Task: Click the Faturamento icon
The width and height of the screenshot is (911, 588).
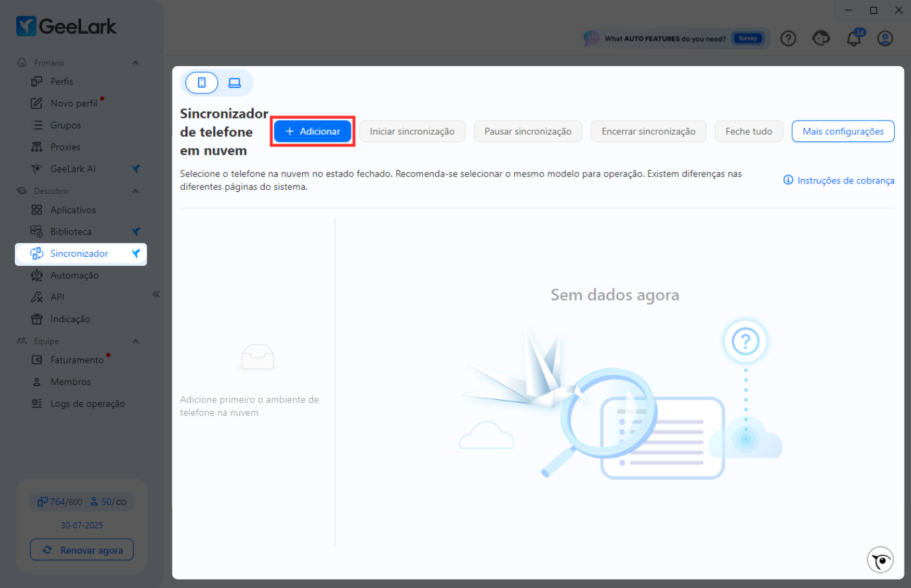Action: point(37,360)
